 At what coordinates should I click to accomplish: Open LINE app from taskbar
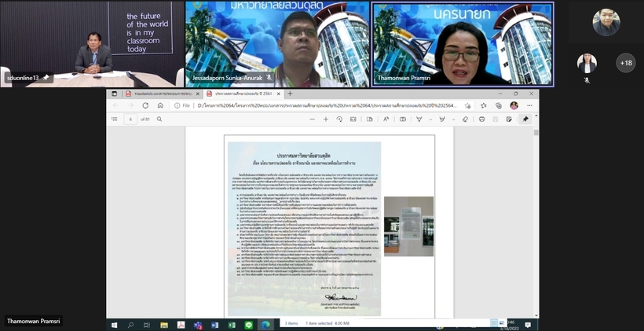(248, 325)
